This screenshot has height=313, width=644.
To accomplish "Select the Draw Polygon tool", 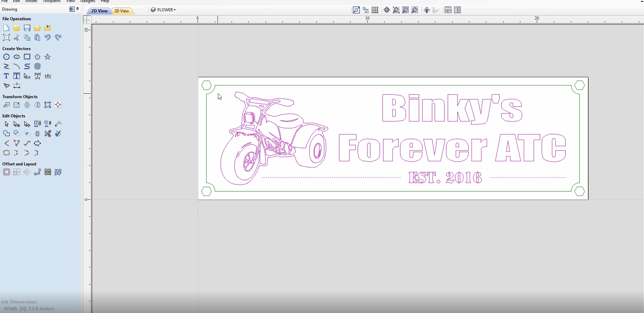I will (37, 57).
